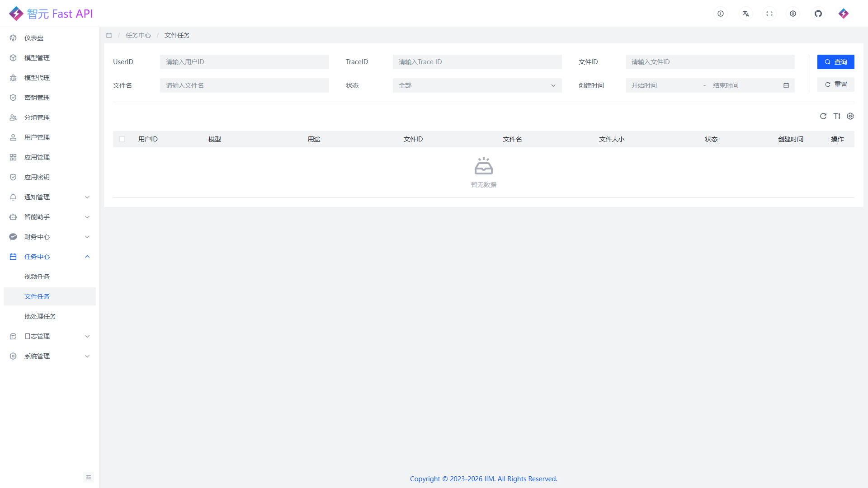Open 视频任务 menu item
Screen dimensions: 868x488
point(37,277)
